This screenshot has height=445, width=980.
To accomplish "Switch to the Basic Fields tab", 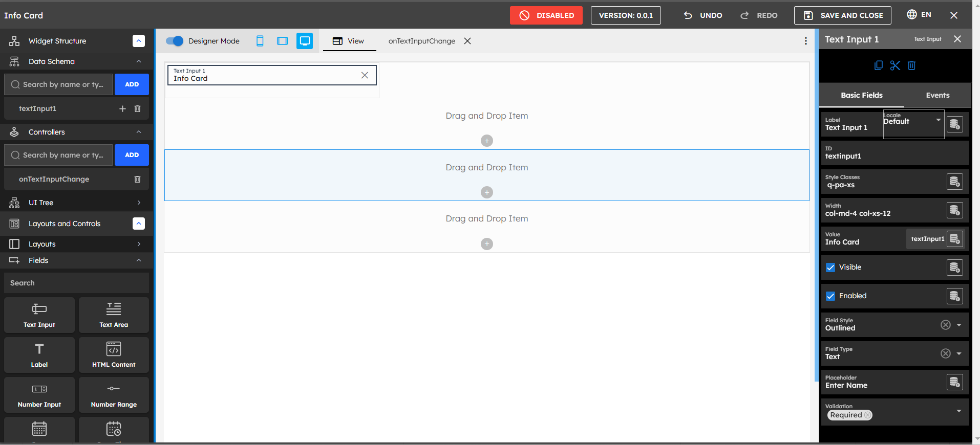I will tap(862, 95).
